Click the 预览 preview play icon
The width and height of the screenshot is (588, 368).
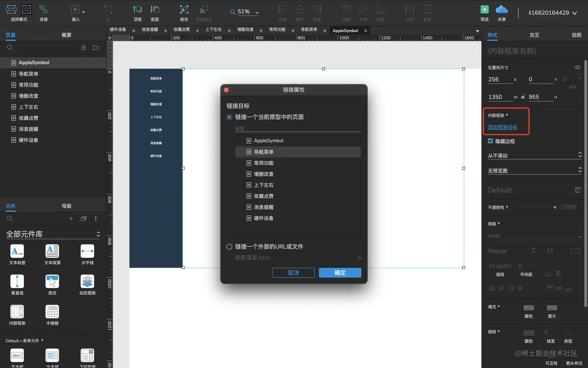pyautogui.click(x=485, y=9)
